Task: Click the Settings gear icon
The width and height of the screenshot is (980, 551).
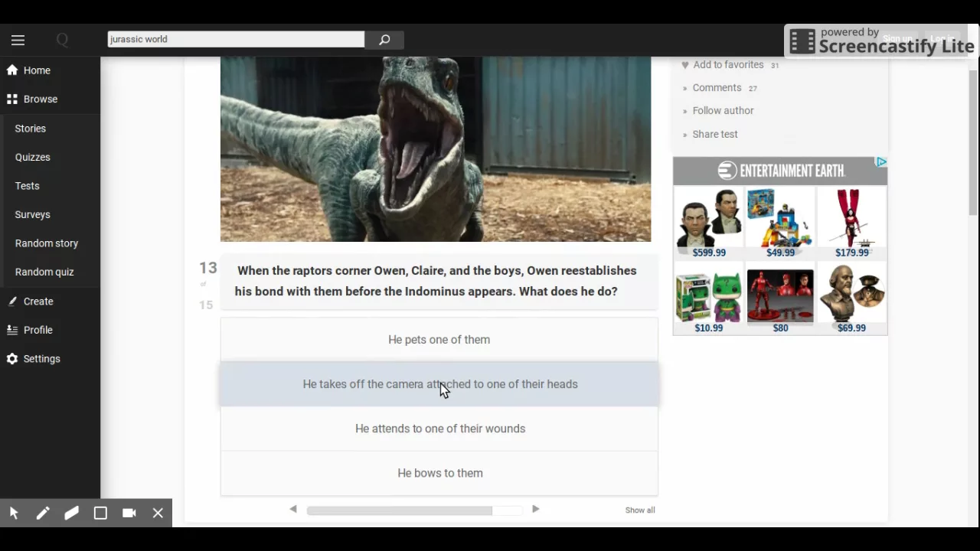Action: tap(12, 359)
